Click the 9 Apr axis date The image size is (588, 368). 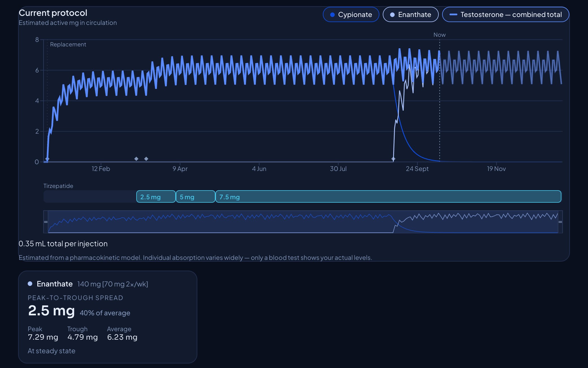coord(180,169)
